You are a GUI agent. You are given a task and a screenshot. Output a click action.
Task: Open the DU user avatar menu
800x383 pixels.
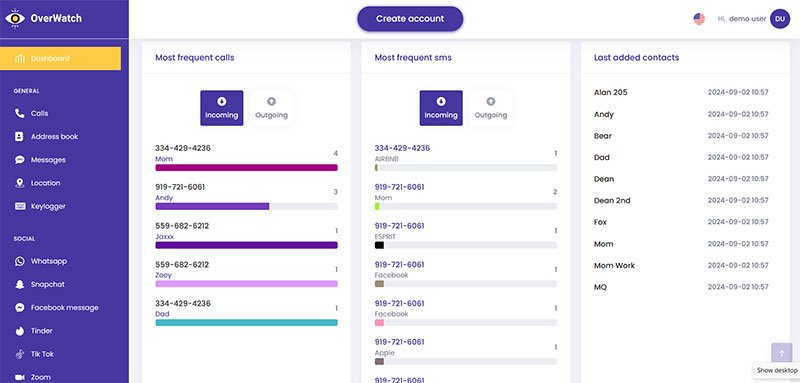coord(780,19)
